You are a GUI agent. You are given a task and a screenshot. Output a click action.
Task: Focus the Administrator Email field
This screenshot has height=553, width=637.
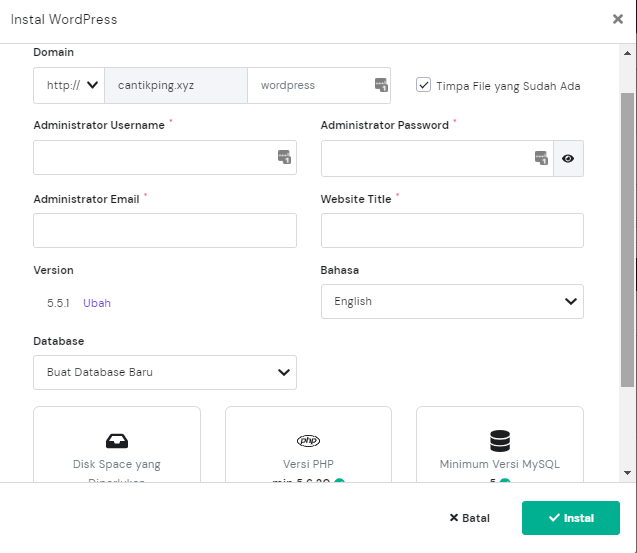[x=165, y=230]
